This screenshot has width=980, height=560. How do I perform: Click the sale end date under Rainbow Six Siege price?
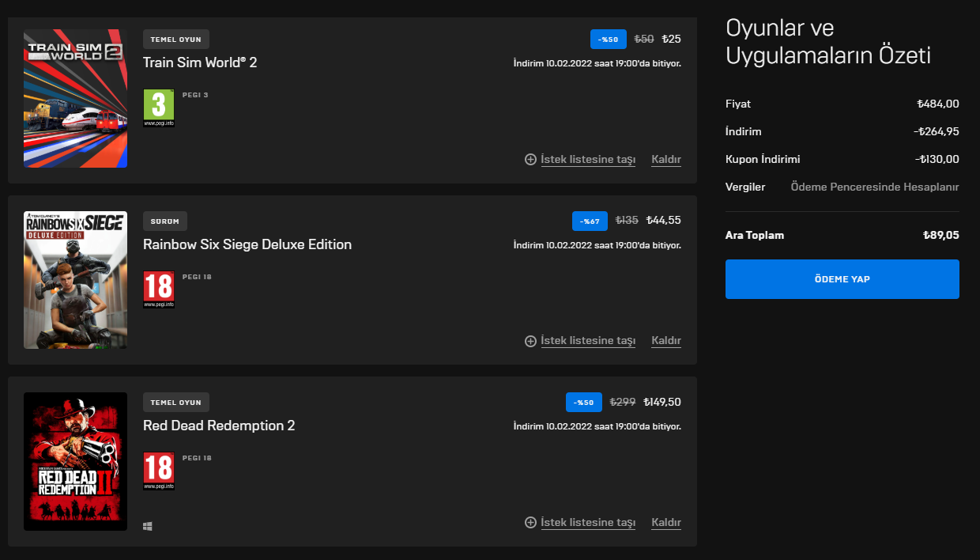[597, 245]
